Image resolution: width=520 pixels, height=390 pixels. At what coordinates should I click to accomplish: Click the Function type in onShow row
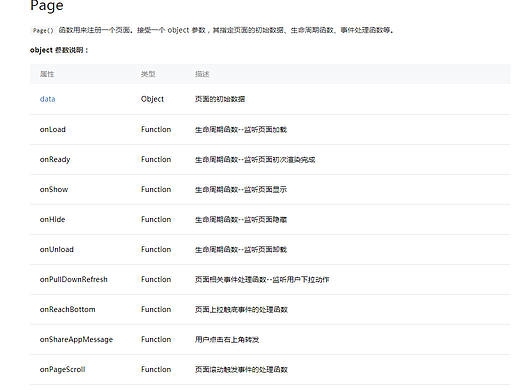click(x=156, y=189)
